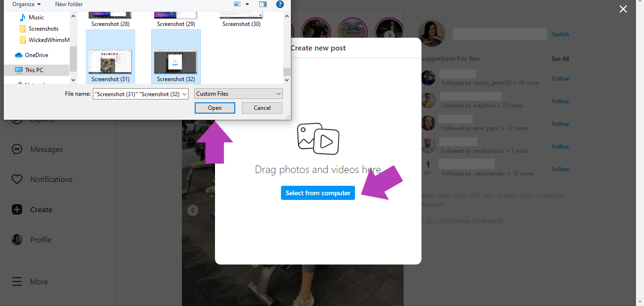
Task: Click the Switch account link
Action: tap(561, 34)
